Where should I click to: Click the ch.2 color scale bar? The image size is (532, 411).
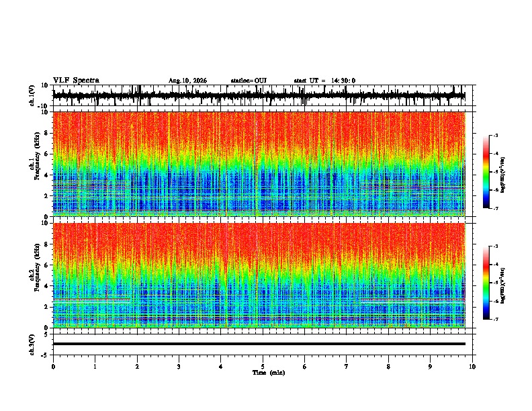coord(486,283)
